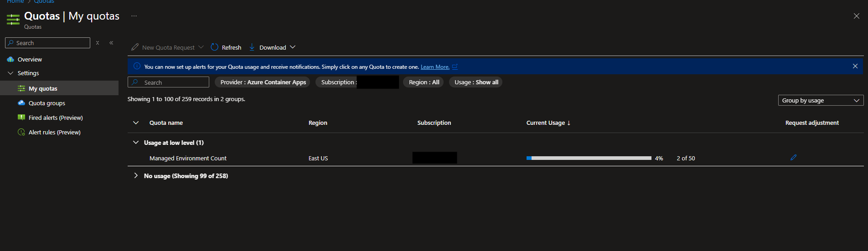This screenshot has height=251, width=868.
Task: Click the Refresh circular arrow icon
Action: tap(215, 47)
